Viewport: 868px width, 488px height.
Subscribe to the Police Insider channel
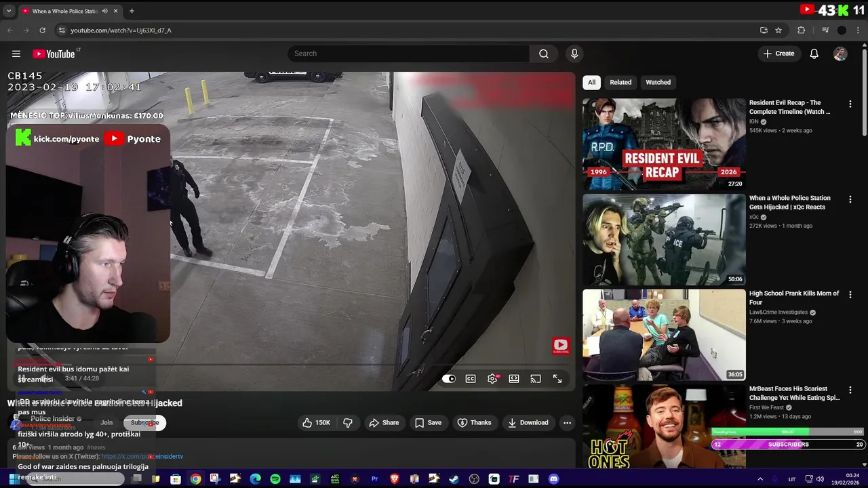144,422
